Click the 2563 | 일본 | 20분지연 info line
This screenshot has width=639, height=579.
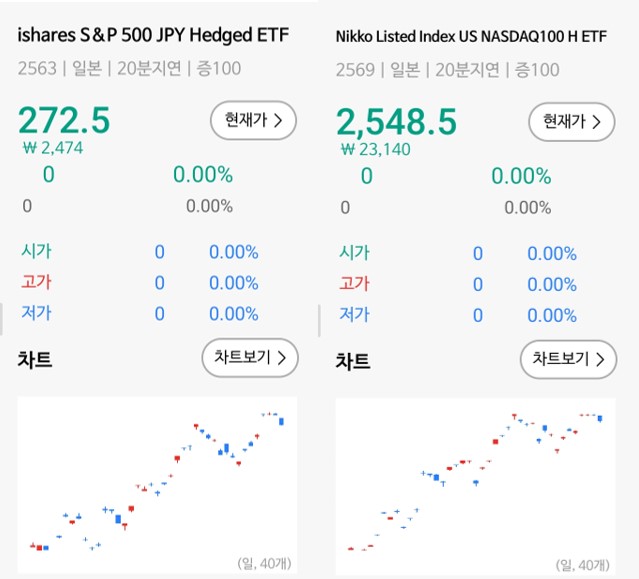pos(129,68)
